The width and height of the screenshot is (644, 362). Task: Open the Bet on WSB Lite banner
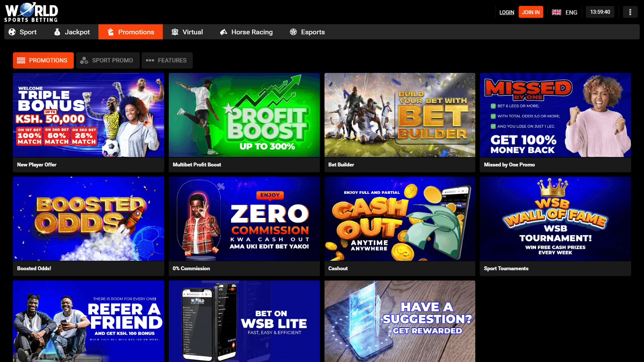[244, 321]
